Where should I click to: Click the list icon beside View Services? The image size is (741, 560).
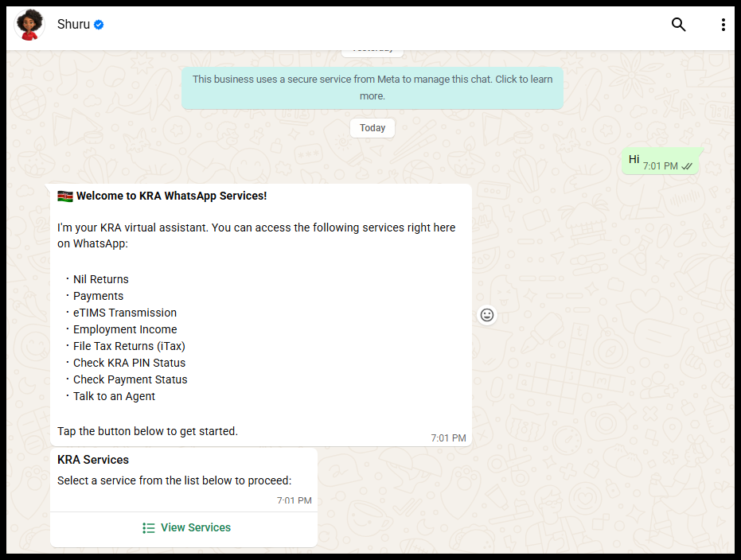coord(148,528)
